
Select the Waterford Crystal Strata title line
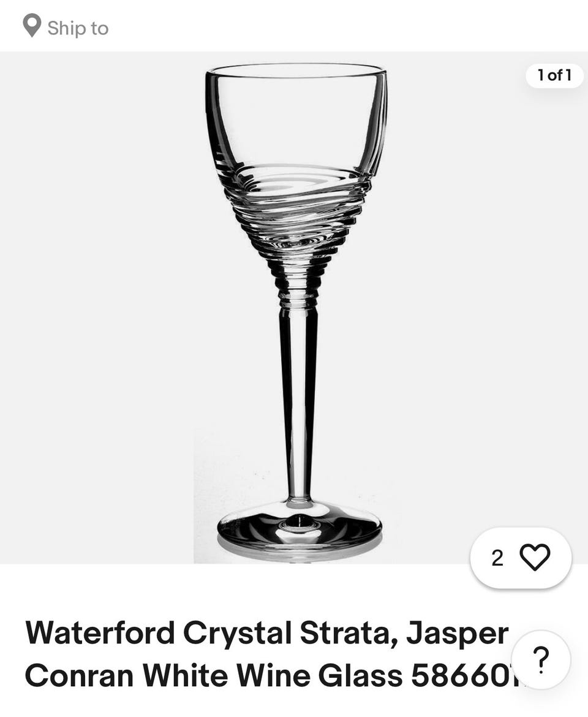pos(267,634)
